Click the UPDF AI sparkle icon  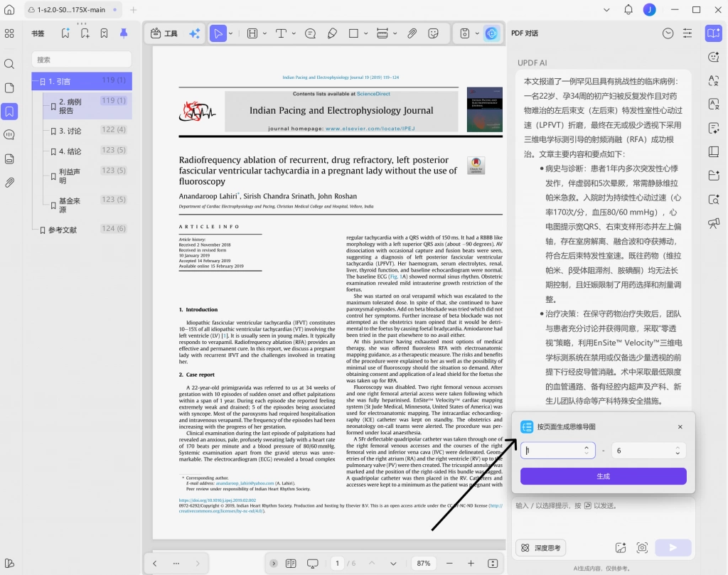195,33
